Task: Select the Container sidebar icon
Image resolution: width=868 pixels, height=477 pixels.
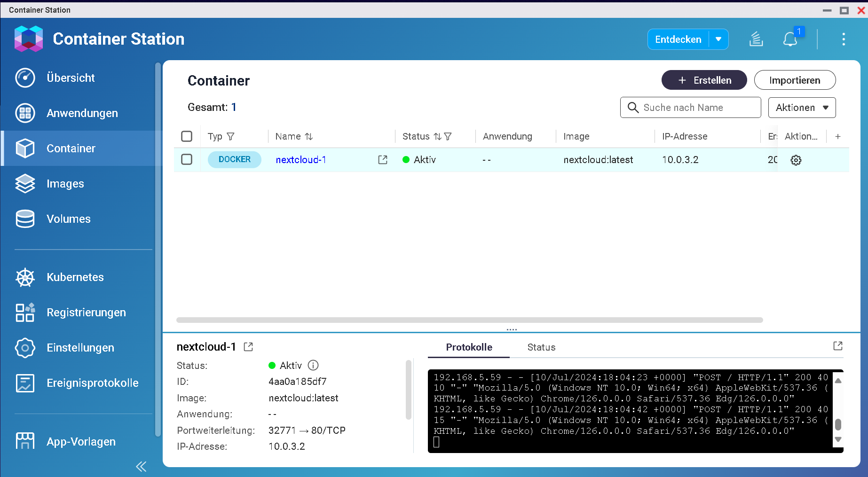Action: pos(25,149)
